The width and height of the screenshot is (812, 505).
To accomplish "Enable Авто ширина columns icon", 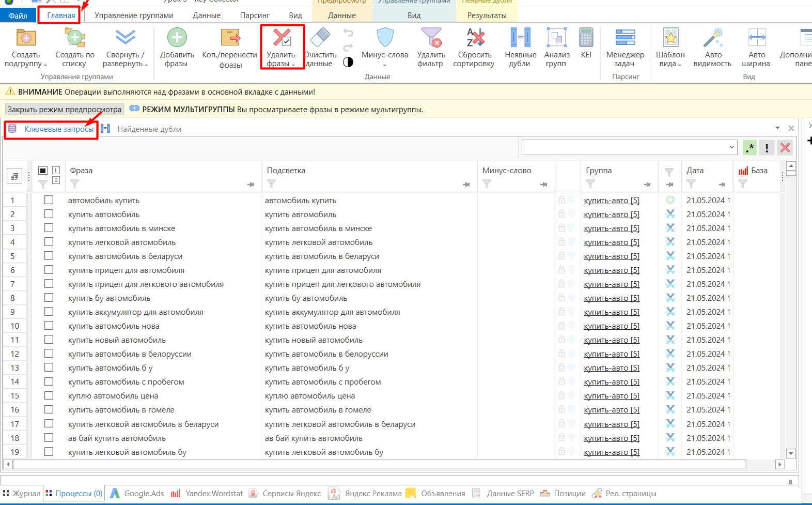I will click(757, 38).
